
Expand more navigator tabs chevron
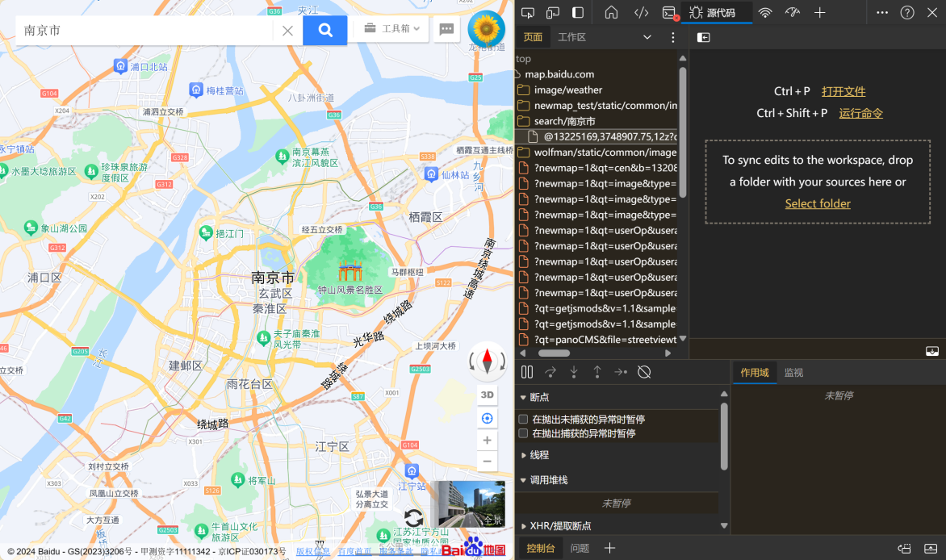(647, 37)
